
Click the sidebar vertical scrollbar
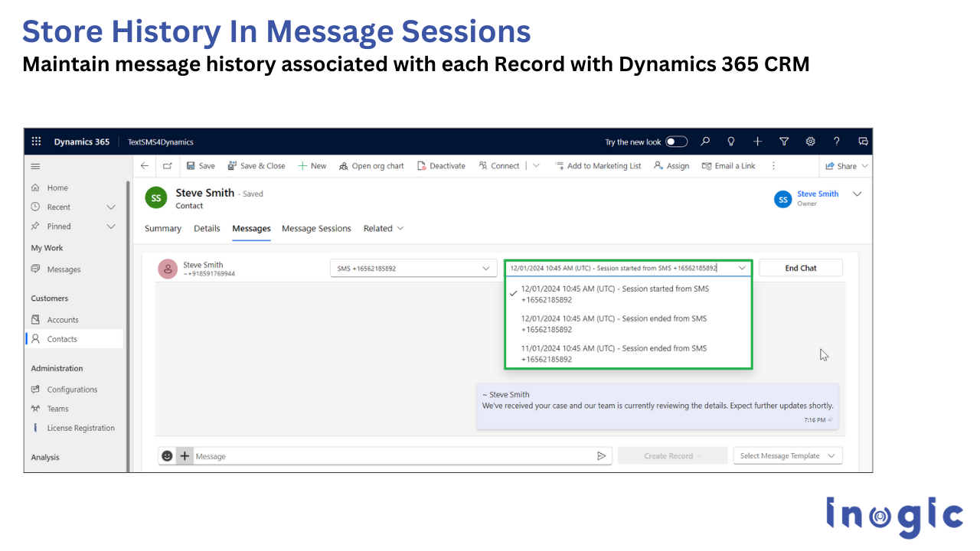coord(128,324)
